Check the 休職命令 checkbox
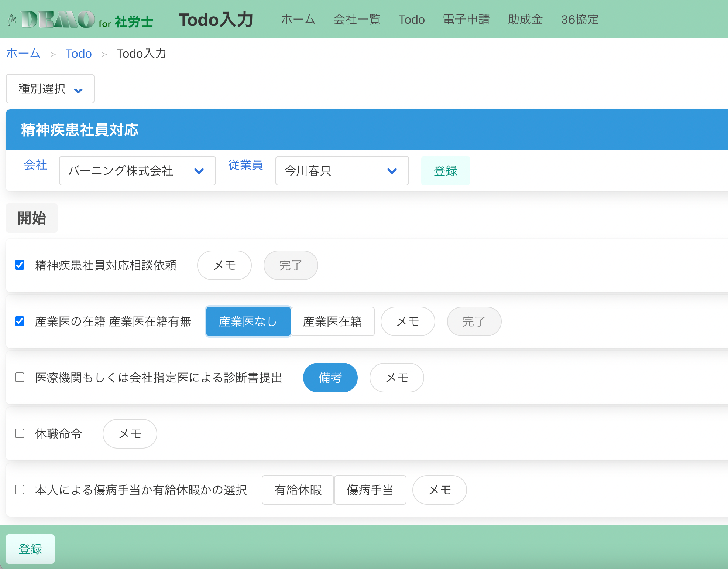 [20, 433]
